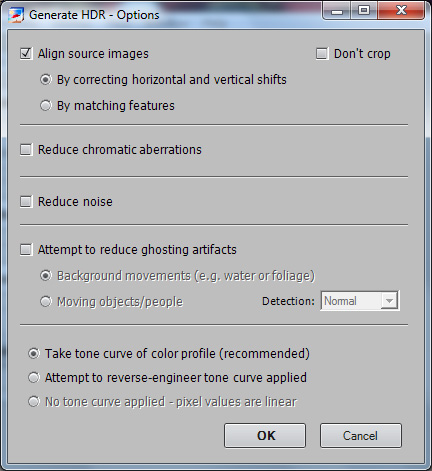Screen dimensions: 432x471
Task: Minimize the Generate HDR Options window
Action: point(337,11)
